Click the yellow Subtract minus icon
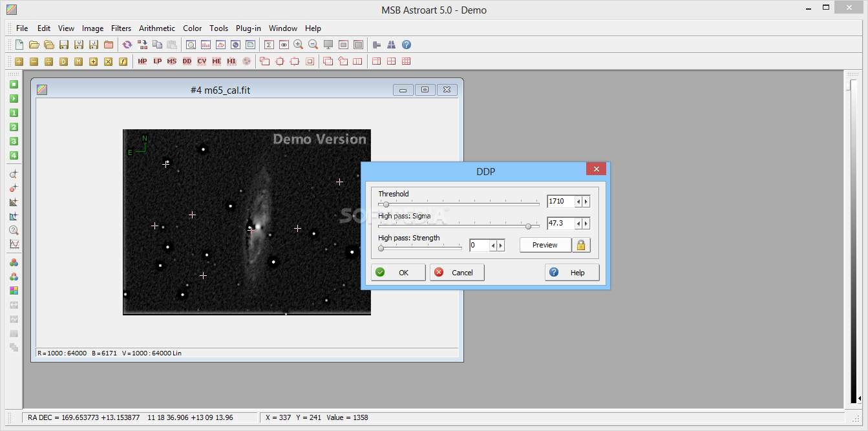 click(x=34, y=61)
